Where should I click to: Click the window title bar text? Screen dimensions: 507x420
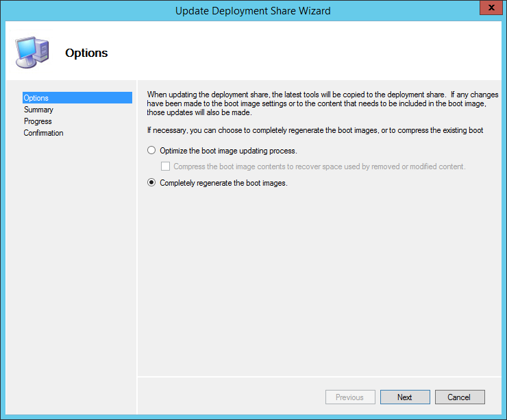(x=253, y=10)
